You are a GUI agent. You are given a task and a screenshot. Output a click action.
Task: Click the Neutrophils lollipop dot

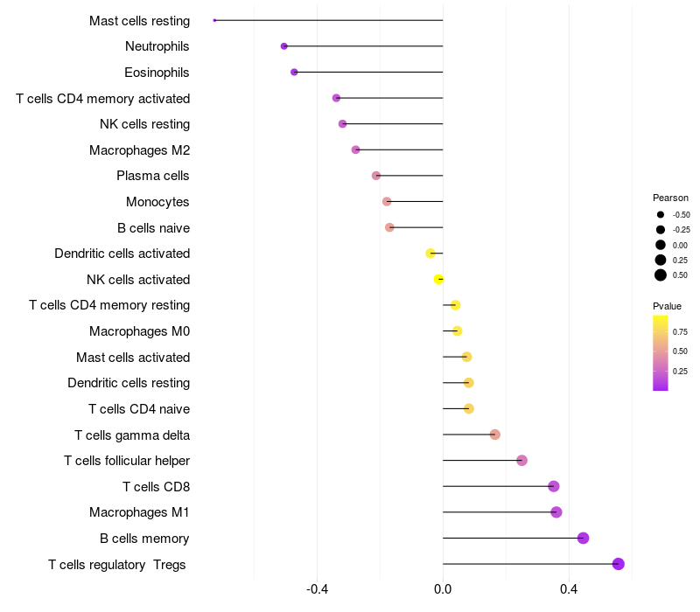coord(283,46)
